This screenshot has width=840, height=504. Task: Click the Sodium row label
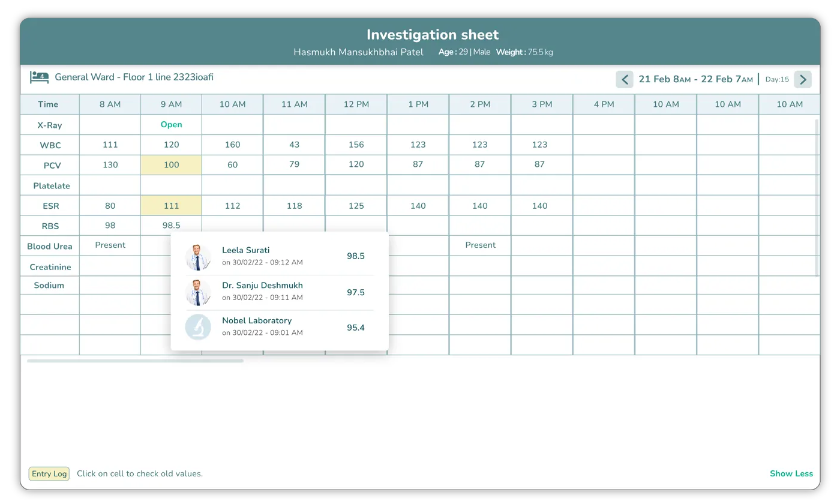50,286
